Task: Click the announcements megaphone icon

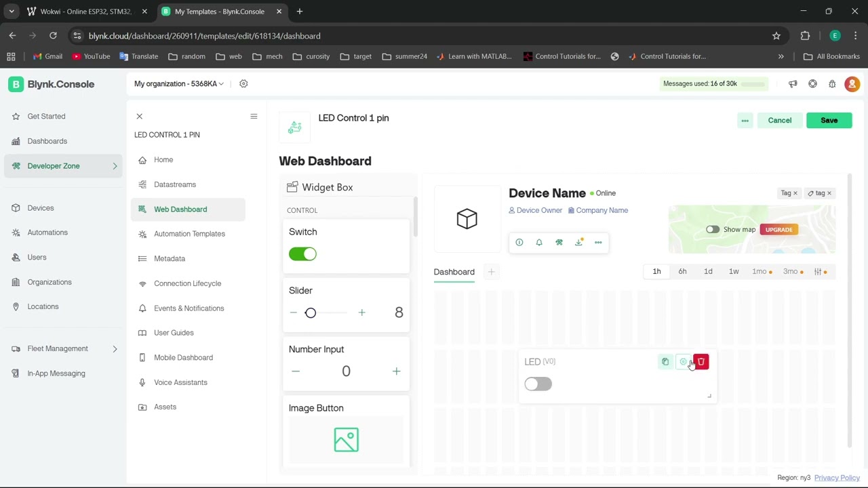Action: tap(793, 84)
